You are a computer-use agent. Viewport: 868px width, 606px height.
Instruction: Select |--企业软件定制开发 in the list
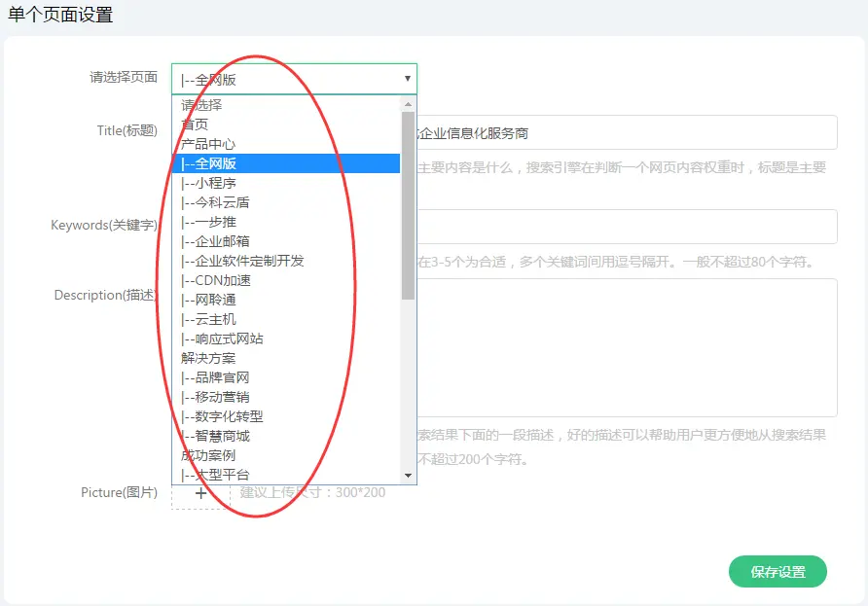(286, 261)
